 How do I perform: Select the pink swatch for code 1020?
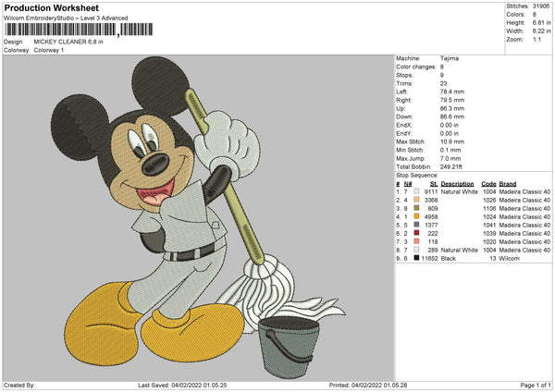pyautogui.click(x=416, y=241)
